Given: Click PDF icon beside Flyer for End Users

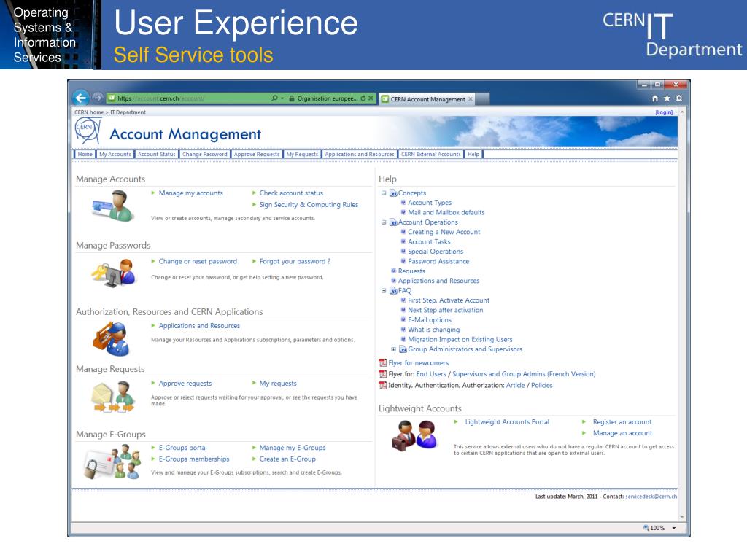Looking at the screenshot, I should (382, 374).
